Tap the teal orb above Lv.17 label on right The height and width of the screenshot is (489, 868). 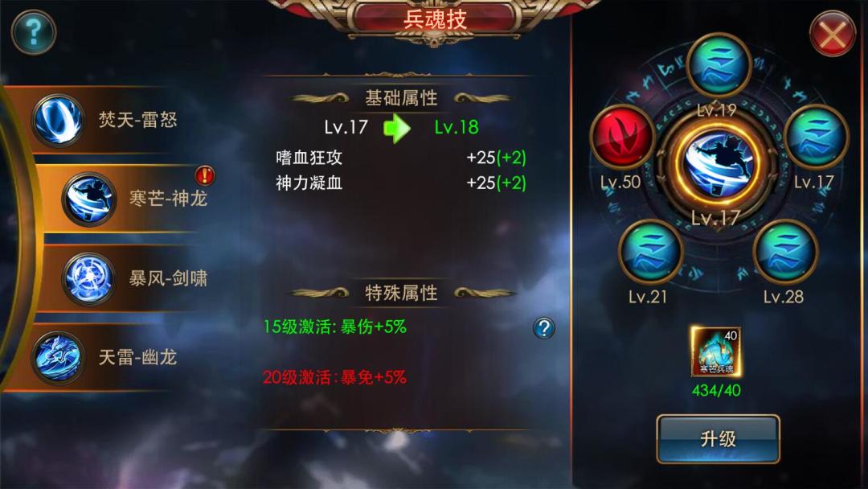point(816,136)
